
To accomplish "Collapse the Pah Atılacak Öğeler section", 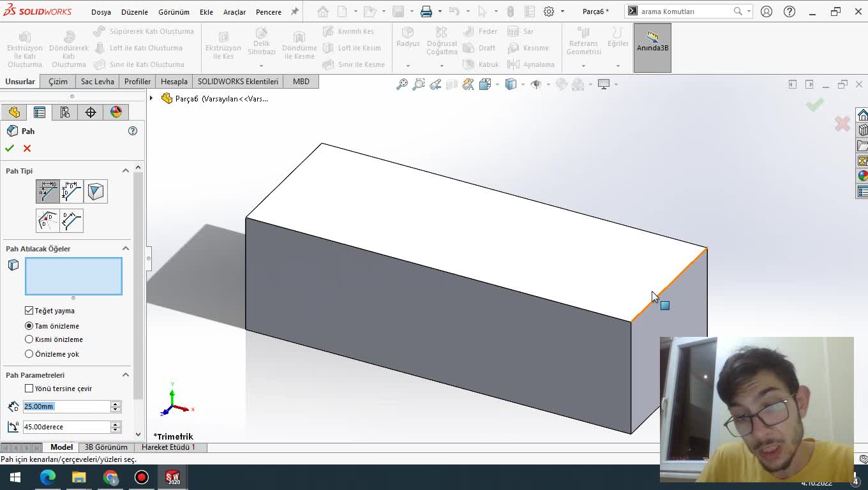I will pyautogui.click(x=126, y=248).
